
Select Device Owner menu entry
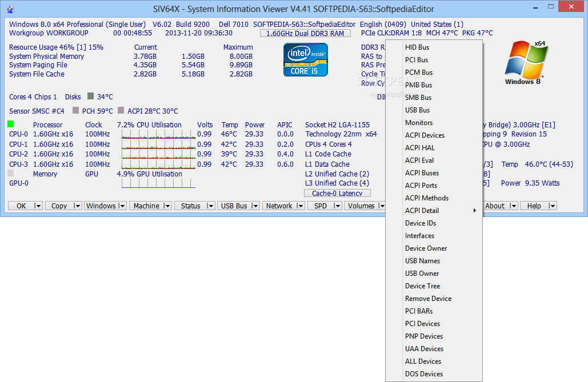(x=434, y=248)
